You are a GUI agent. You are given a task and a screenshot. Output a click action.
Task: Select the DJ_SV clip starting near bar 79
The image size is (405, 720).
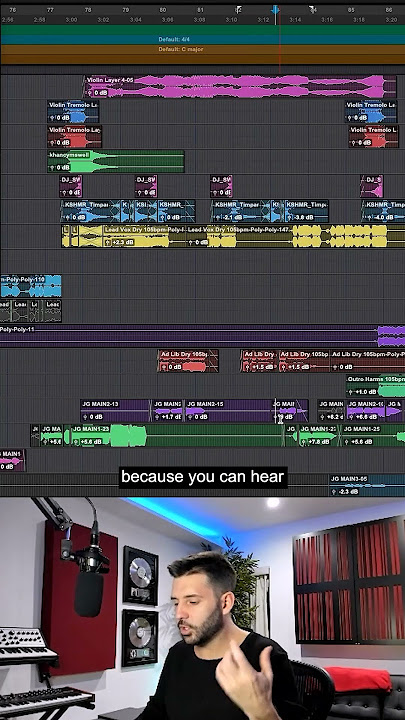click(x=146, y=186)
